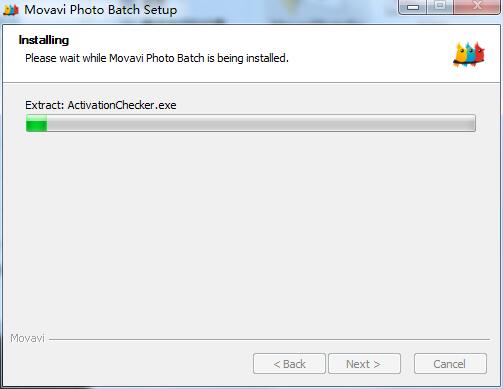
Task: Click the horizontal separator line next to Movavi
Action: [x=270, y=339]
